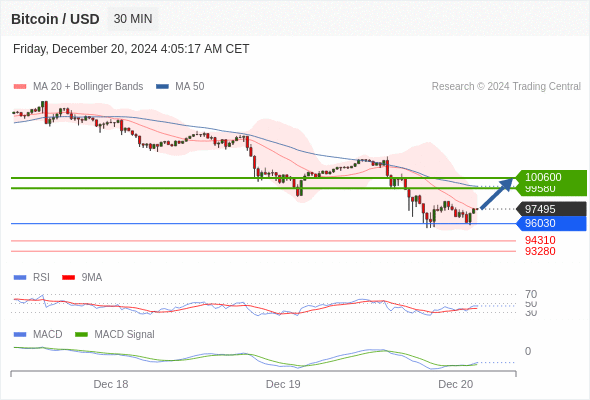The image size is (590, 400).
Task: Click the Dec 19 time axis label
Action: click(283, 384)
